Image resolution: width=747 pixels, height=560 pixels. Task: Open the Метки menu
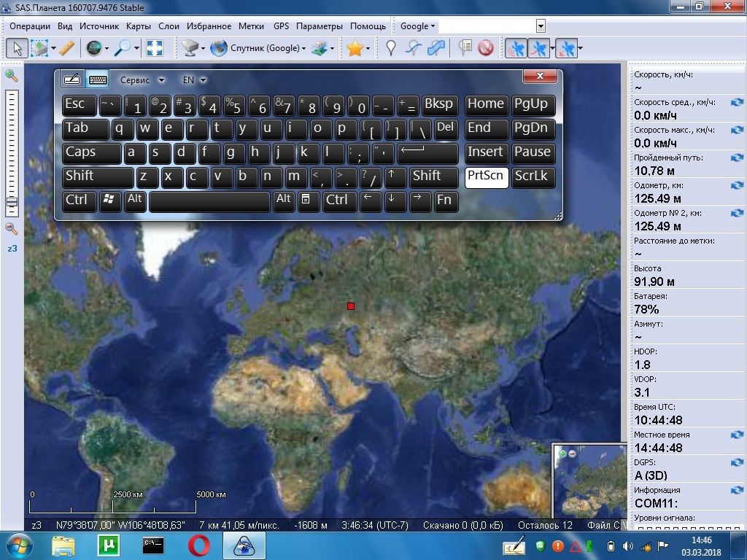click(x=251, y=26)
